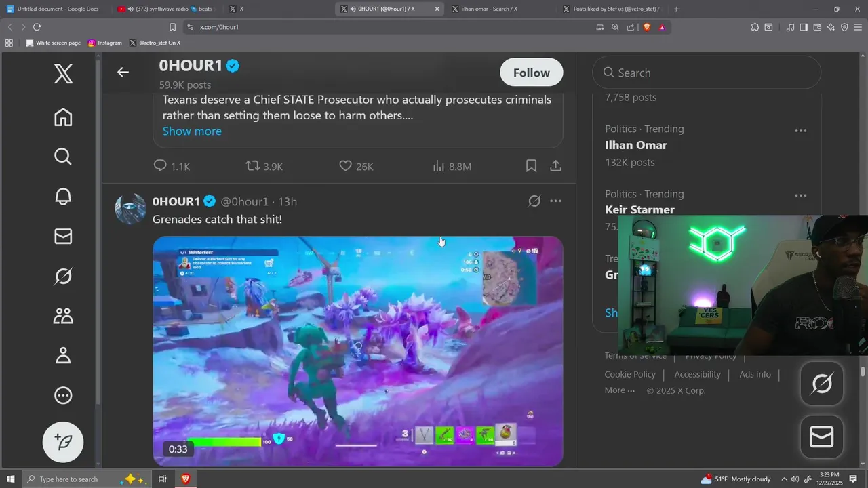This screenshot has height=488, width=868.
Task: Play the Grenades Fortnite video
Action: click(358, 351)
